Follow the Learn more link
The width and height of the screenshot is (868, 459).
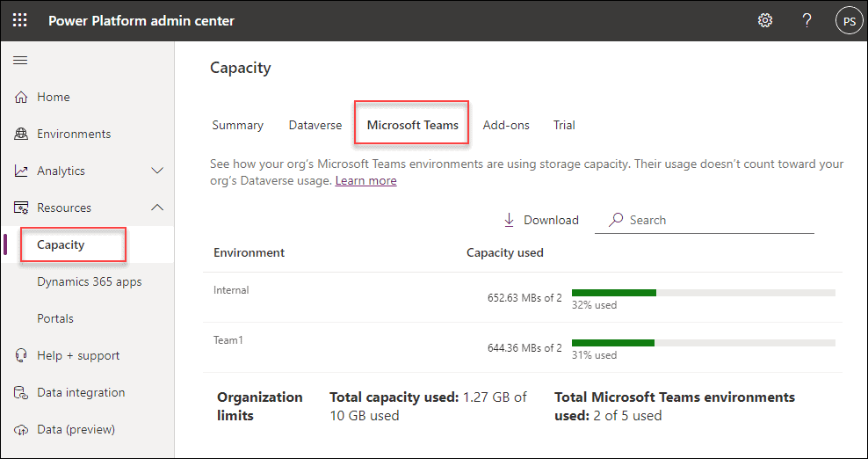point(365,181)
